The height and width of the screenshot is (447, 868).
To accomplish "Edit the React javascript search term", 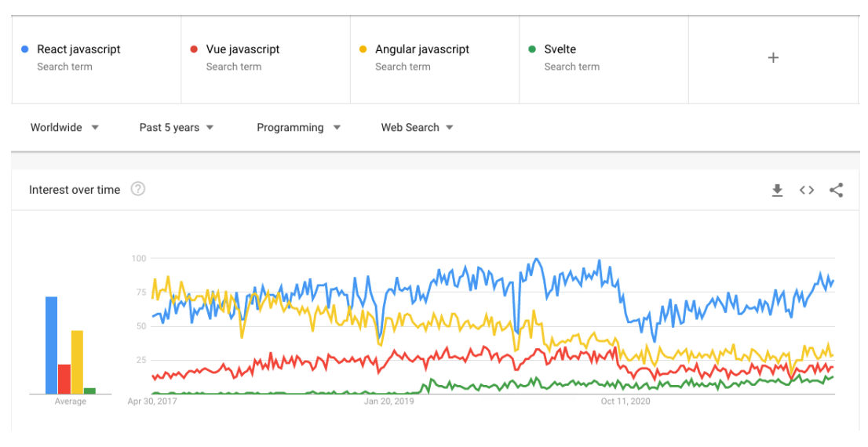I will pyautogui.click(x=78, y=49).
